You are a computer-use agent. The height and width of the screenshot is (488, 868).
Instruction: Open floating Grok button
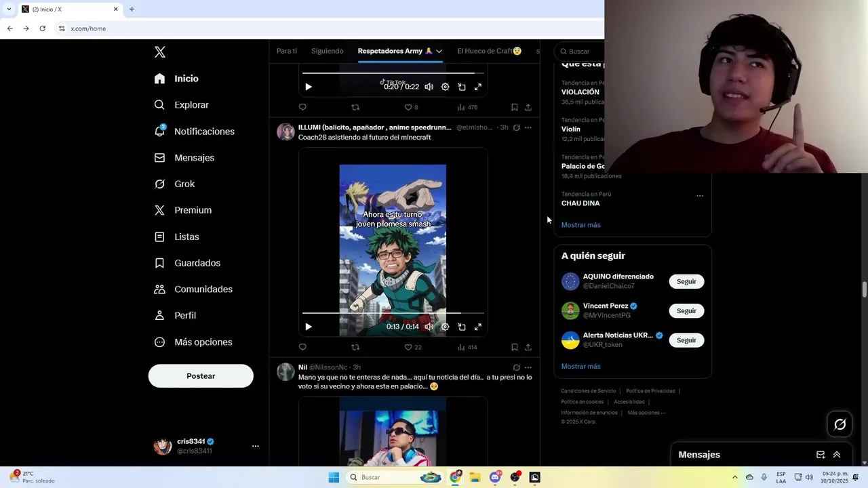click(840, 424)
